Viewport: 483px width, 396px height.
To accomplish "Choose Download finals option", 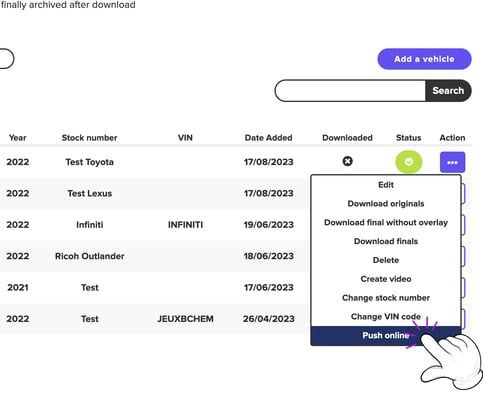I will click(x=386, y=241).
